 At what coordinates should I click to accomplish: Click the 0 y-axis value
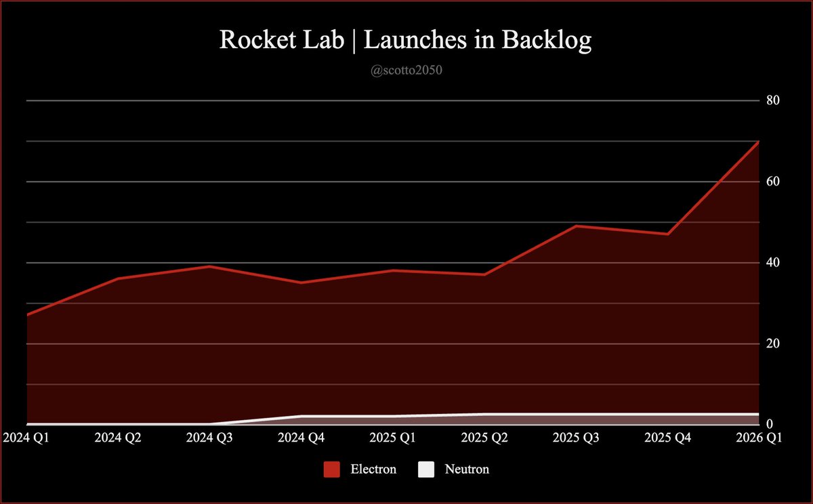point(770,424)
